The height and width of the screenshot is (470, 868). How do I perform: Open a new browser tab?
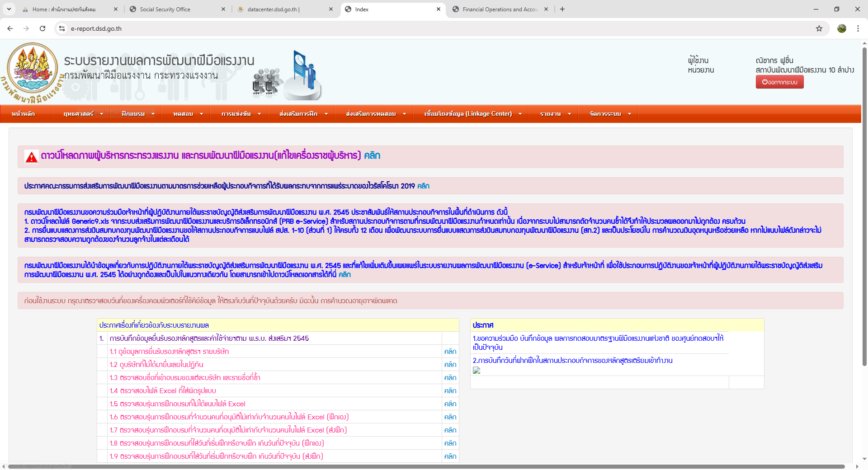point(562,9)
